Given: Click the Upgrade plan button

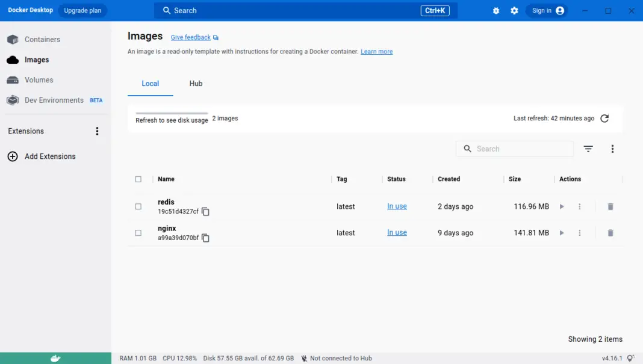Looking at the screenshot, I should click(82, 11).
